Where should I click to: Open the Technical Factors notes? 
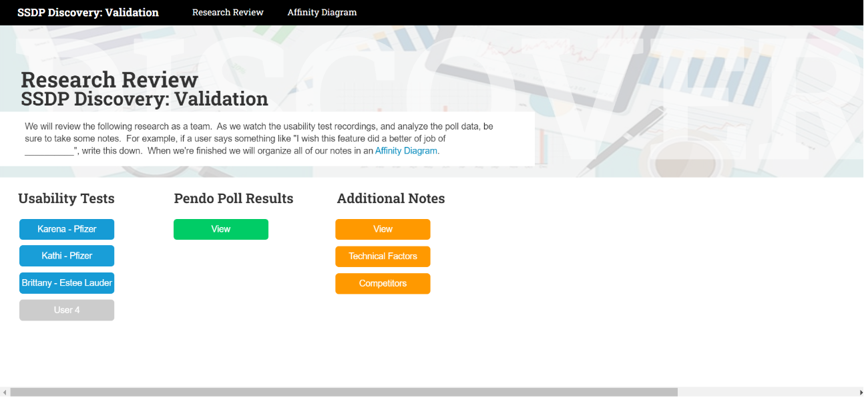coord(383,256)
